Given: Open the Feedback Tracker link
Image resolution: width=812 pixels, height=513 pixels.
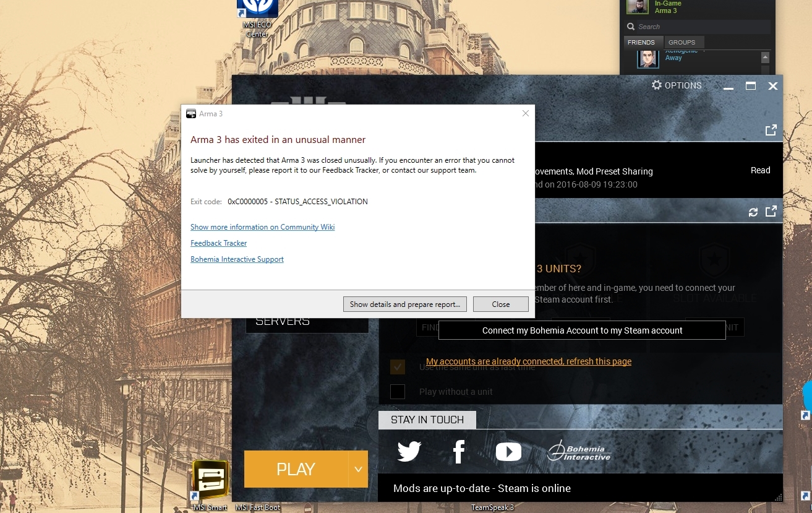Looking at the screenshot, I should tap(218, 243).
